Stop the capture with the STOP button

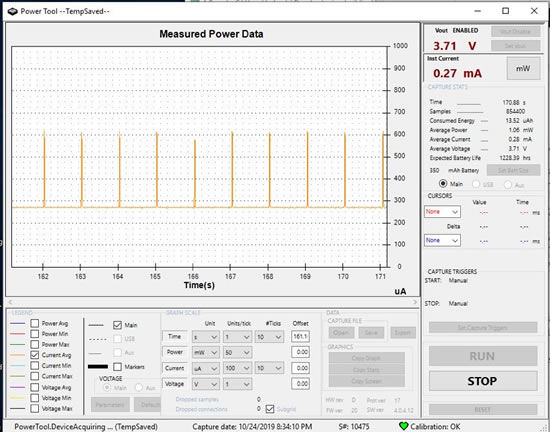coord(483,381)
